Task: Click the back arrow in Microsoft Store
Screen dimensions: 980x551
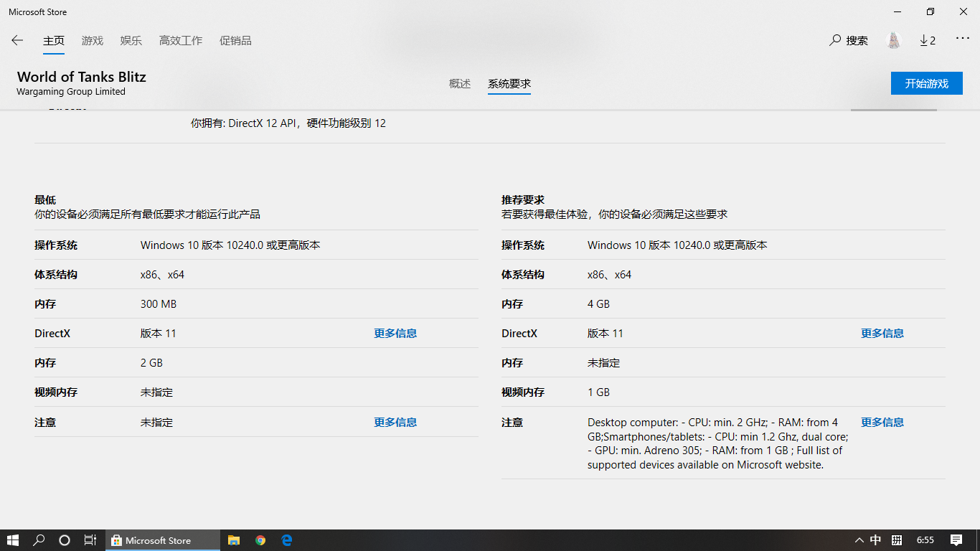Action: click(x=17, y=41)
